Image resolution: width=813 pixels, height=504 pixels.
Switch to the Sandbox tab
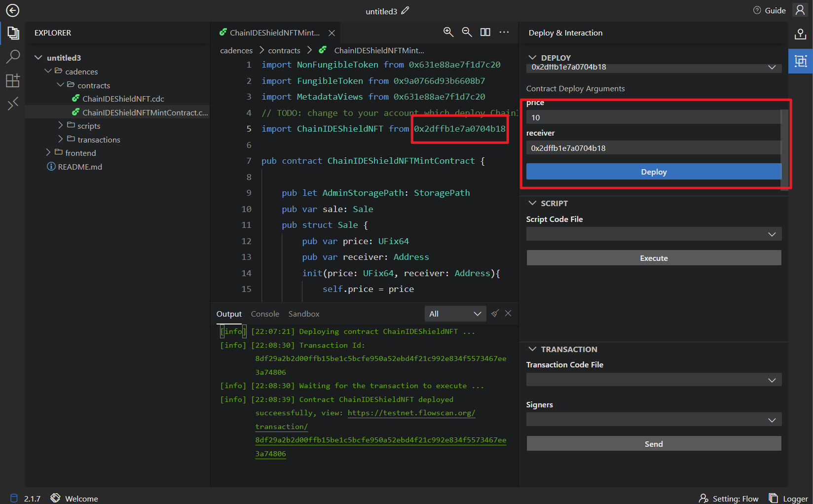pos(304,314)
